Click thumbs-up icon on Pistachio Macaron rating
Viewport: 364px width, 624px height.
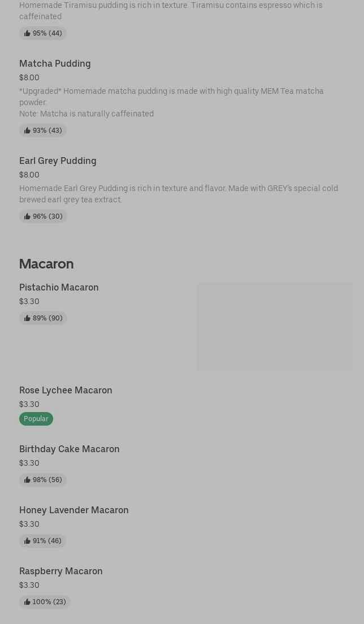click(x=27, y=318)
